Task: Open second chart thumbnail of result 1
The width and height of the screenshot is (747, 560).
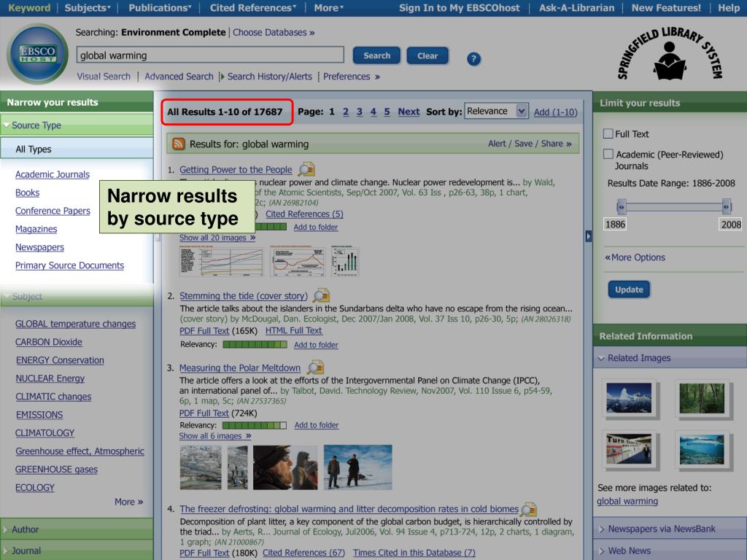Action: pos(298,261)
